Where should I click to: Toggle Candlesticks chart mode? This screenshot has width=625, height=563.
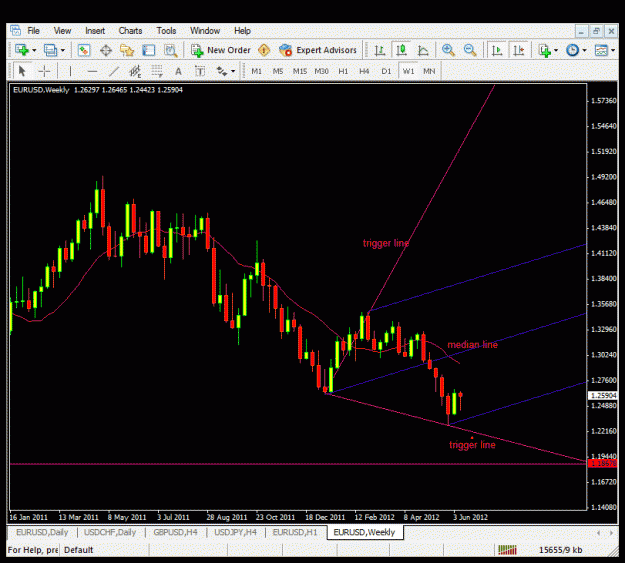click(x=401, y=50)
